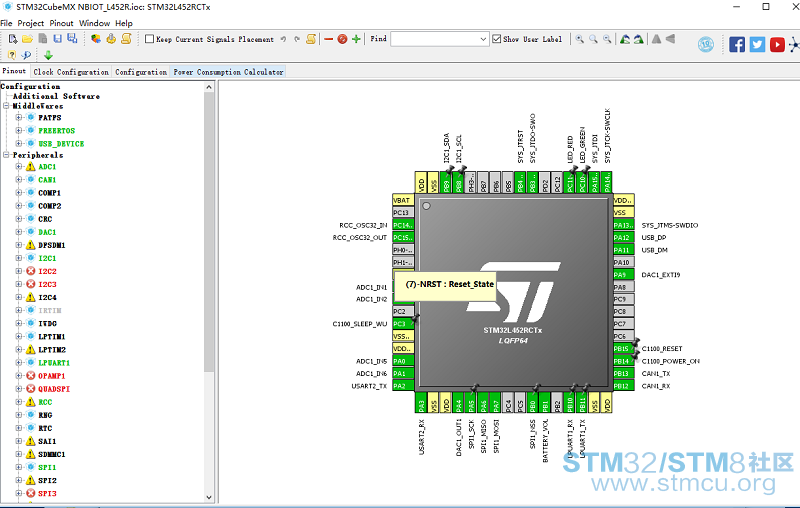800x508 pixels.
Task: Click the zoom out magnifier icon
Action: [x=607, y=39]
